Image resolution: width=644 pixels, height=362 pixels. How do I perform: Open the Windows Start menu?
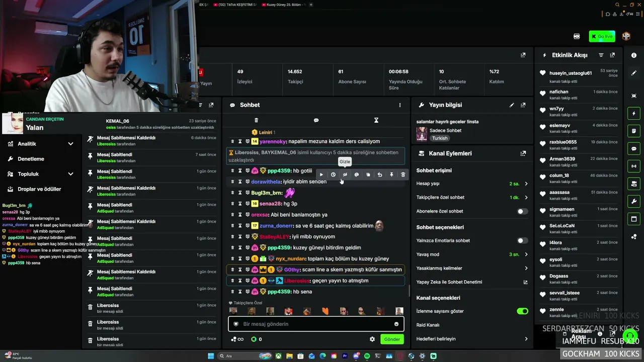point(211,356)
